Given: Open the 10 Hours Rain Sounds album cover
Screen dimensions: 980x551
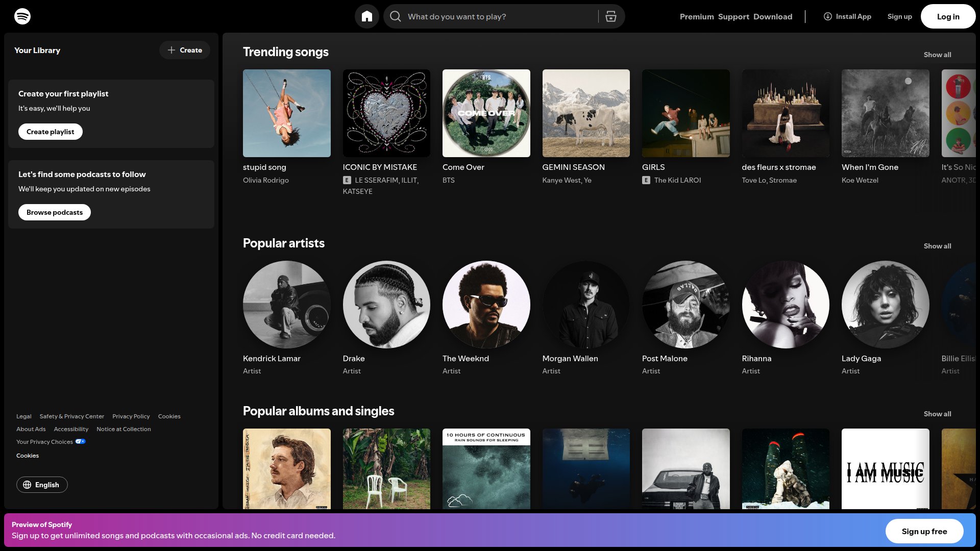Looking at the screenshot, I should tap(486, 469).
